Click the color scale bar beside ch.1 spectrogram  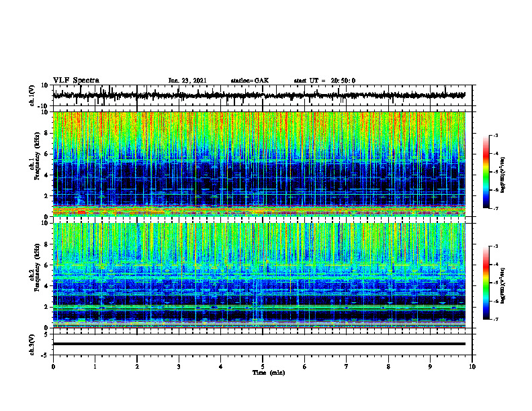(x=486, y=172)
